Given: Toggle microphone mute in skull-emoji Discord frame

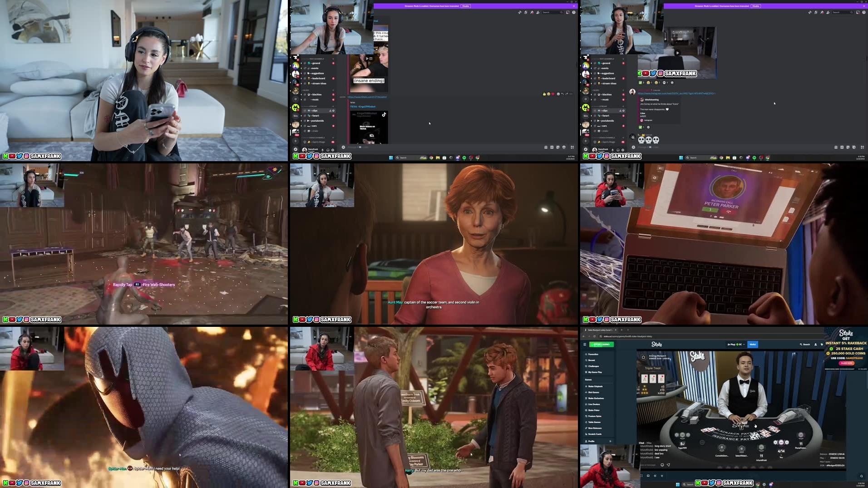Looking at the screenshot, I should 612,150.
